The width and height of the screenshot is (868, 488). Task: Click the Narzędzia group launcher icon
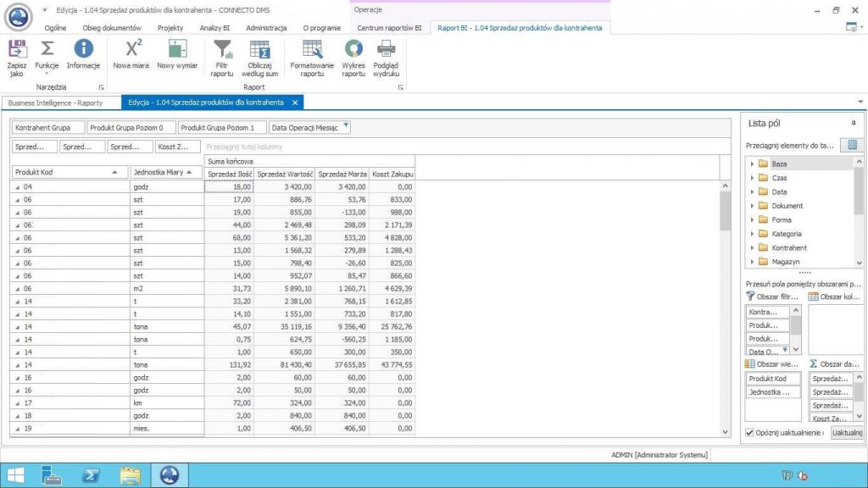pos(102,87)
